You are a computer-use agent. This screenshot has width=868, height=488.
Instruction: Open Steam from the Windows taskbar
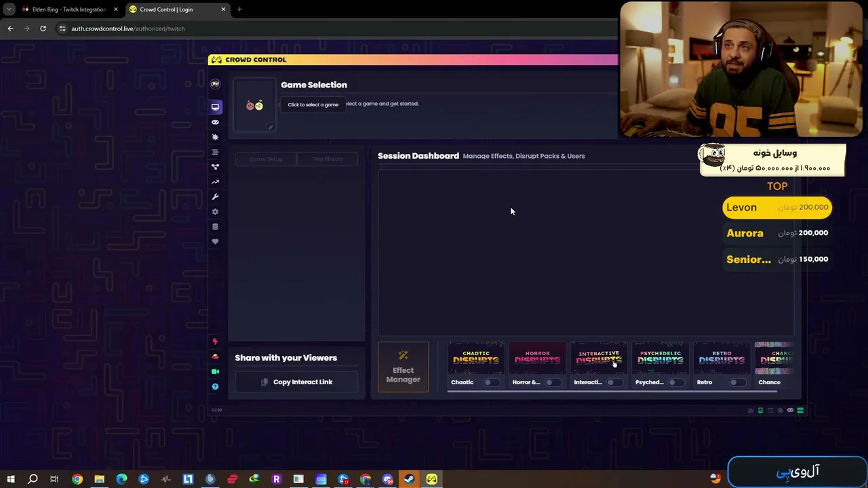click(x=409, y=479)
